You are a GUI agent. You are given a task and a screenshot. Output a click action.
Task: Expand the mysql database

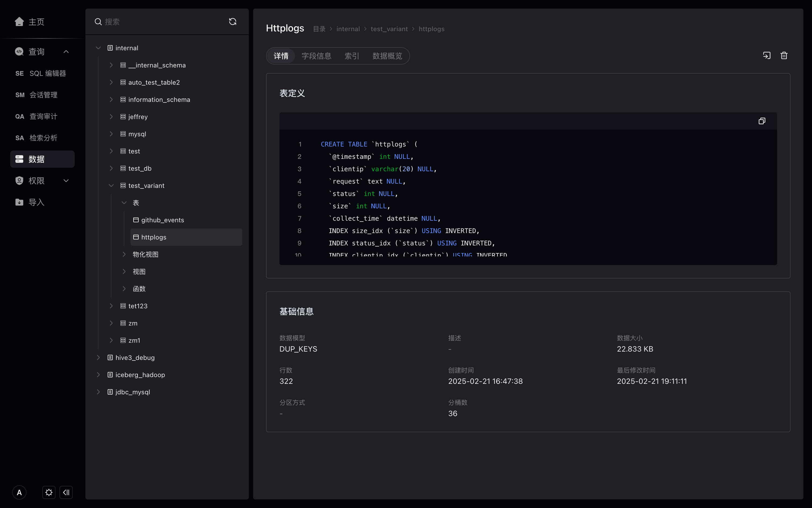click(111, 134)
